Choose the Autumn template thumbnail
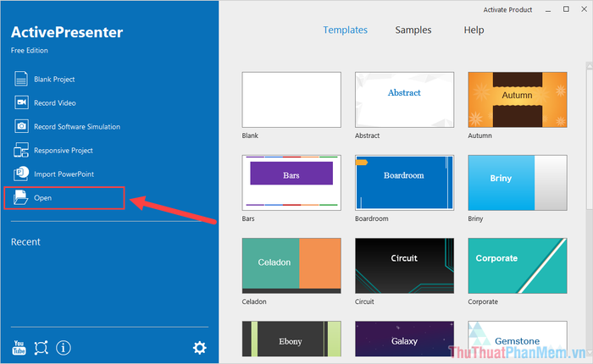This screenshot has height=364, width=593. (518, 100)
